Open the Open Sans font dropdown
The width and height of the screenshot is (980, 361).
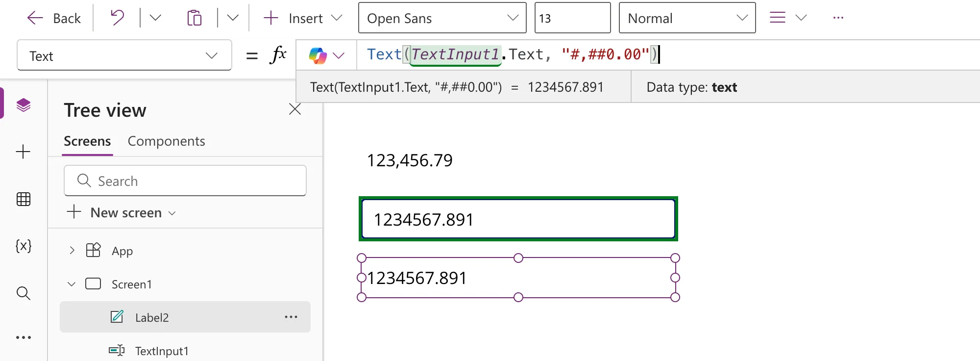pos(442,18)
